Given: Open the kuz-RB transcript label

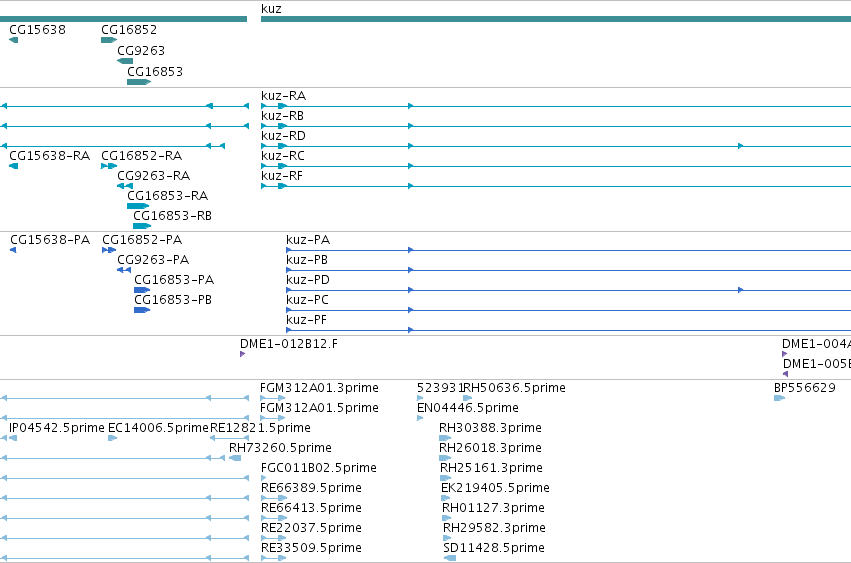Looking at the screenshot, I should (282, 116).
